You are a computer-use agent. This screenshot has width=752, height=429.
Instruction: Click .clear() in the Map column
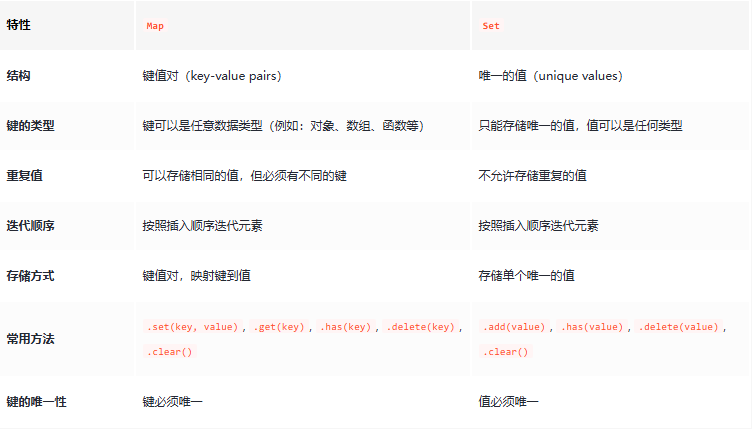point(169,352)
